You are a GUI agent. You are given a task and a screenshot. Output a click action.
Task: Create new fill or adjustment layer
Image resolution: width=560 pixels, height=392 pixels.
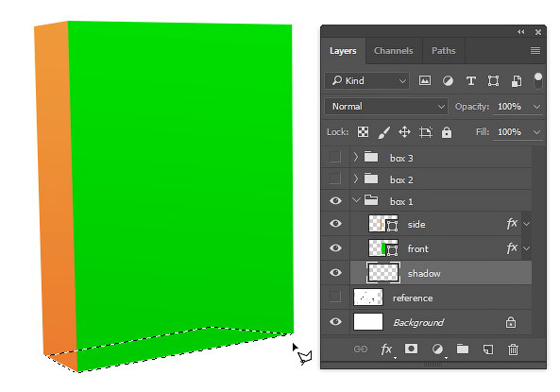[x=437, y=349]
